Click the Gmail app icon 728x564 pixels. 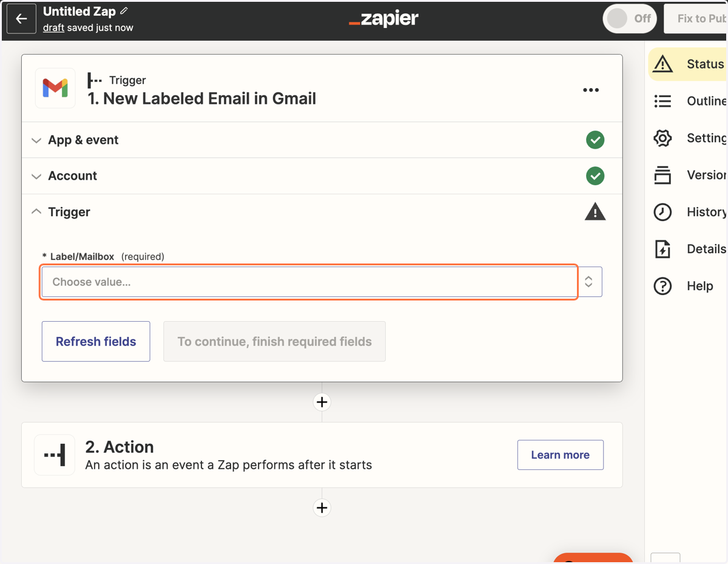55,88
